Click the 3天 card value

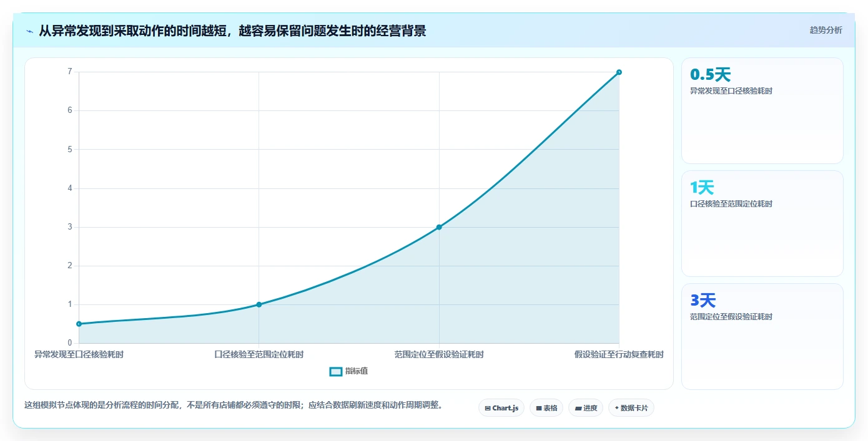(703, 301)
